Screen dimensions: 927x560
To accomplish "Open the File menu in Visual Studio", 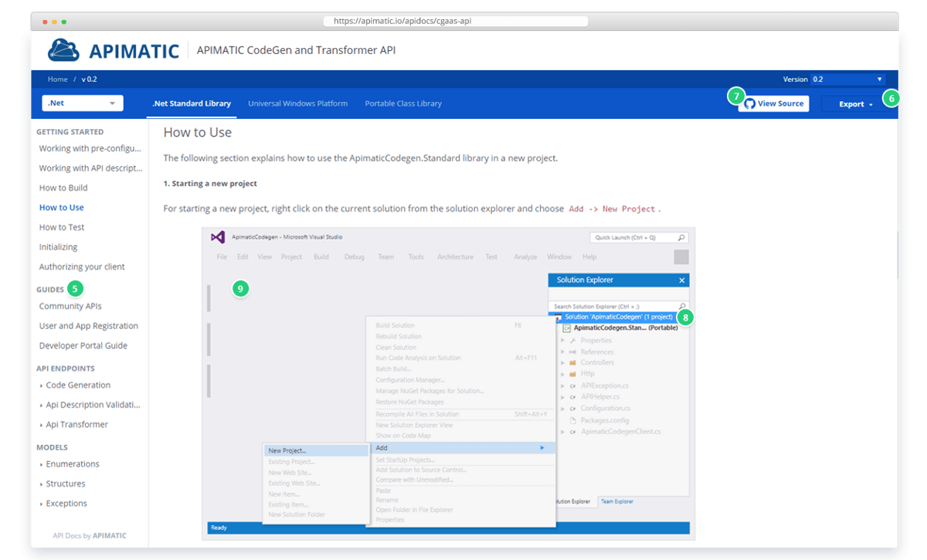I will (222, 257).
